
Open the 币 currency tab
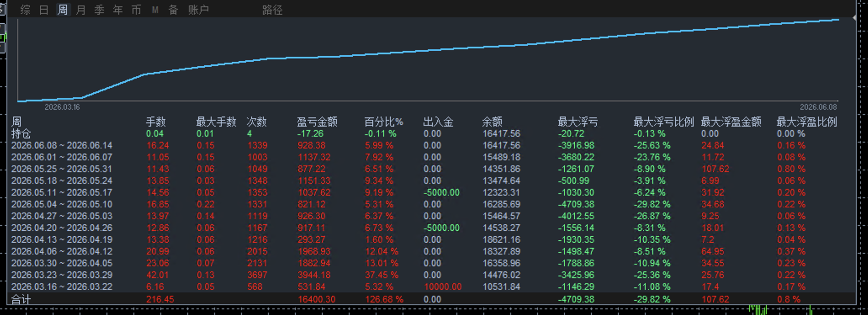click(x=136, y=10)
